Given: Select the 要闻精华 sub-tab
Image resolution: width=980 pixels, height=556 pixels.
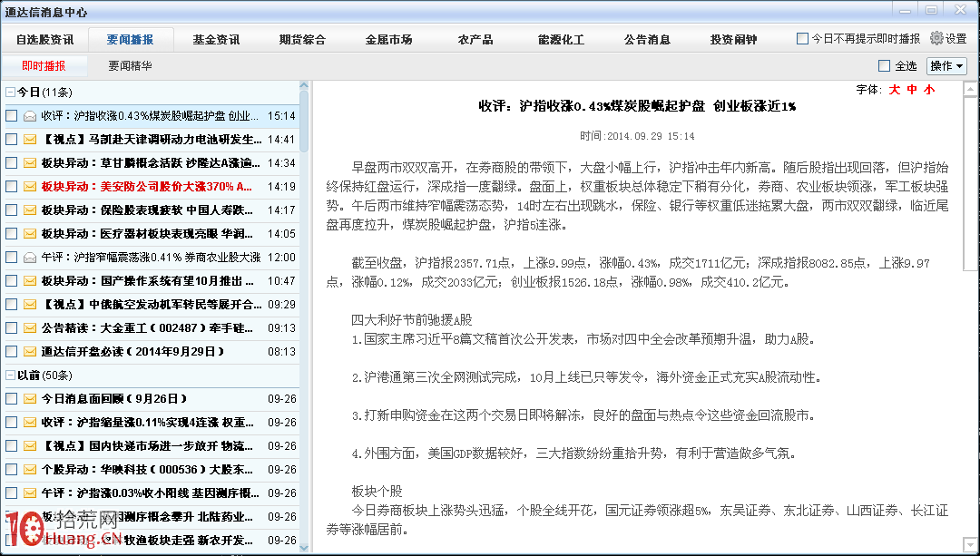Looking at the screenshot, I should click(130, 65).
